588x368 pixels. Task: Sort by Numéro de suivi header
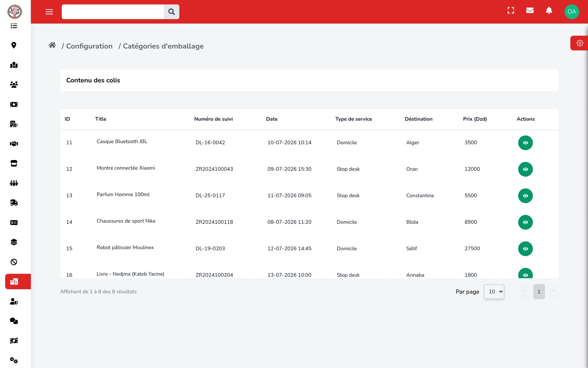click(213, 119)
